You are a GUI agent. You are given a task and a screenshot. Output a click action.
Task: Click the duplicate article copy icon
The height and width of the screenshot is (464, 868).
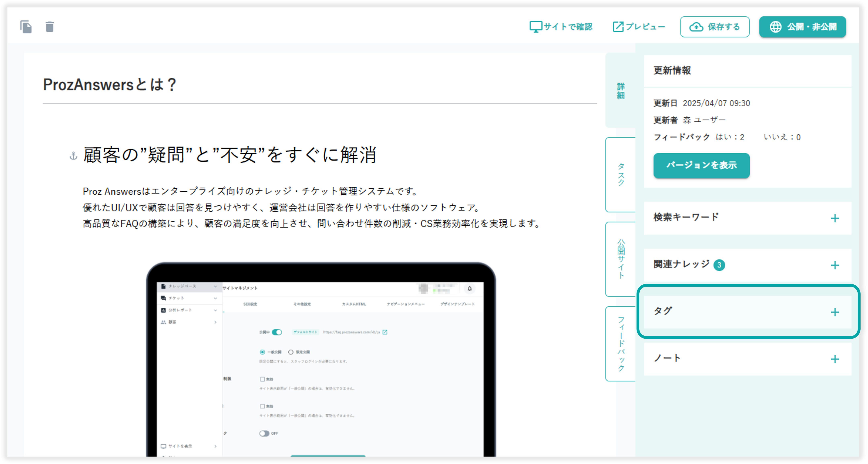coord(26,27)
